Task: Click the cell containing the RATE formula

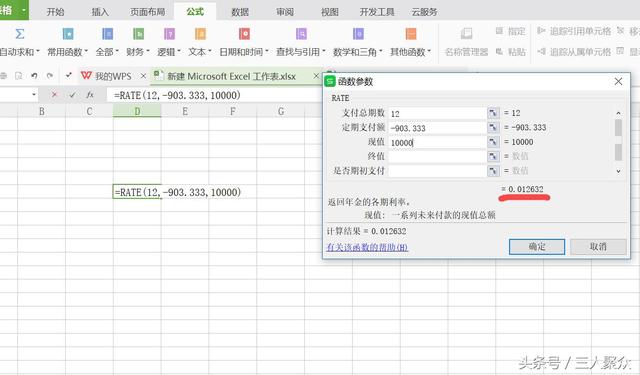Action: coord(137,192)
